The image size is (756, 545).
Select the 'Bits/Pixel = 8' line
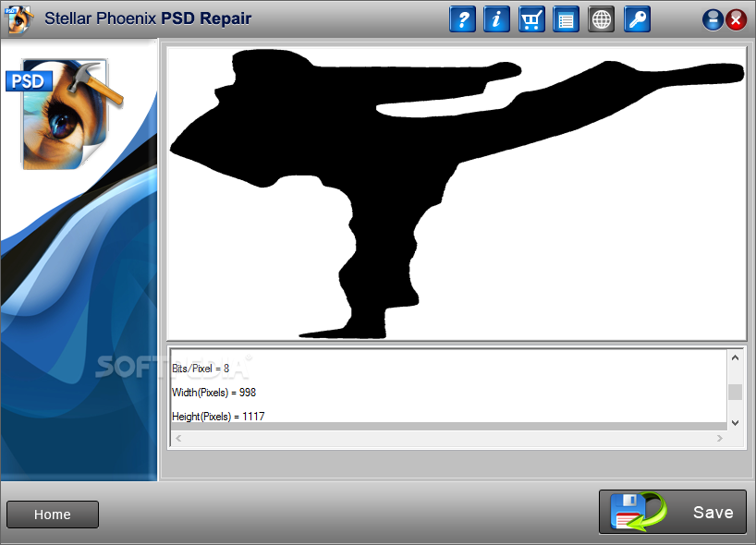click(201, 369)
